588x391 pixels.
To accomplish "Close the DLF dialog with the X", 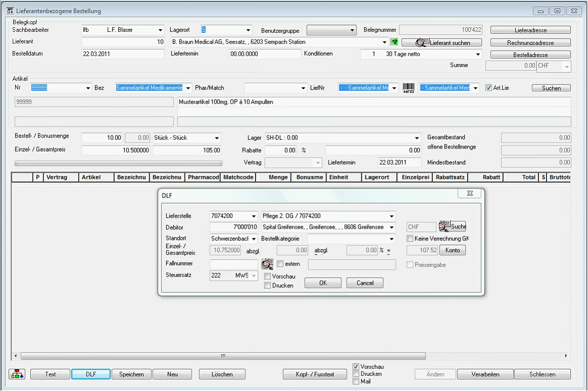I will point(470,193).
